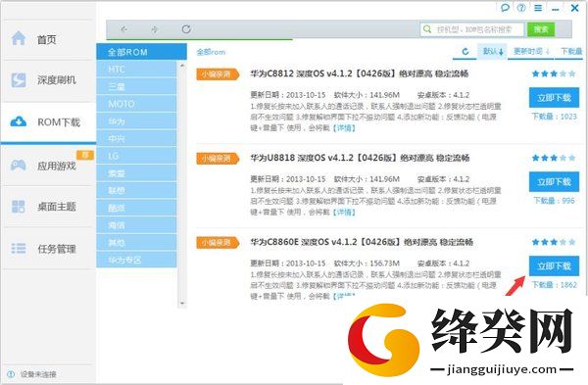Click the magnifier icon in search box
Image resolution: width=588 pixels, height=385 pixels.
pos(427,29)
